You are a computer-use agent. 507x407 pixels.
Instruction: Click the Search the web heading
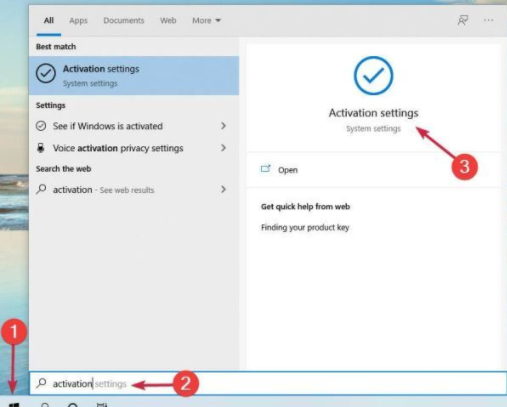(x=63, y=169)
